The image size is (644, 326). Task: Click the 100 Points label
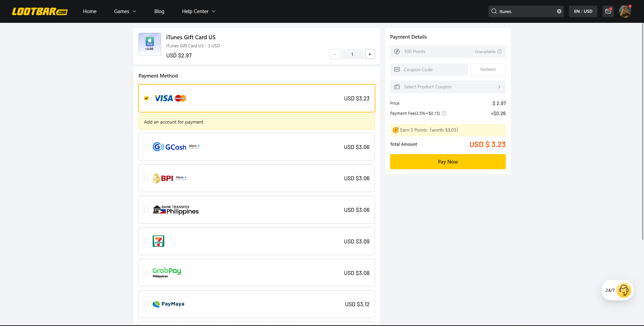(x=415, y=51)
